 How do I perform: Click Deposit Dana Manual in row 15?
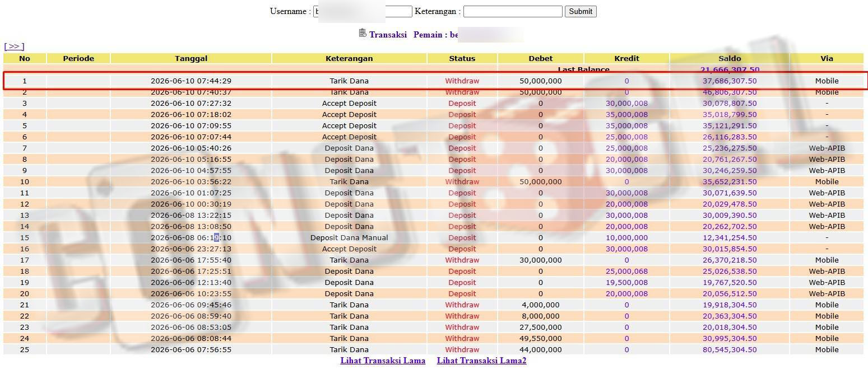click(349, 238)
